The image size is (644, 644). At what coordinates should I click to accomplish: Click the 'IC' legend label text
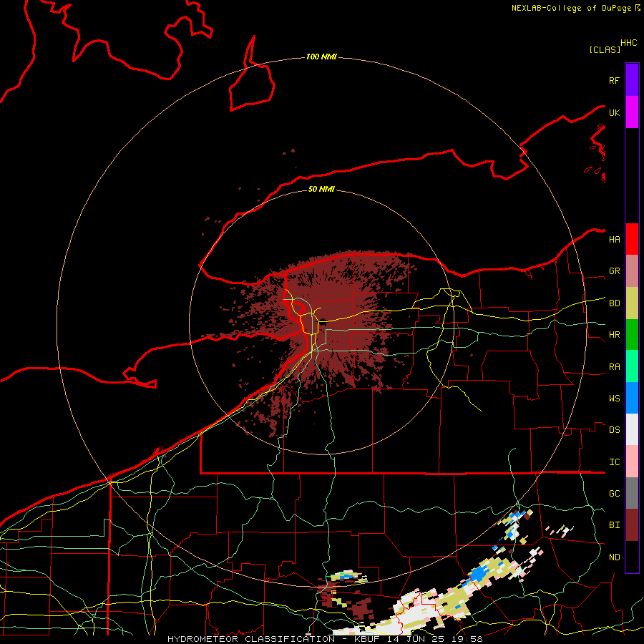615,462
